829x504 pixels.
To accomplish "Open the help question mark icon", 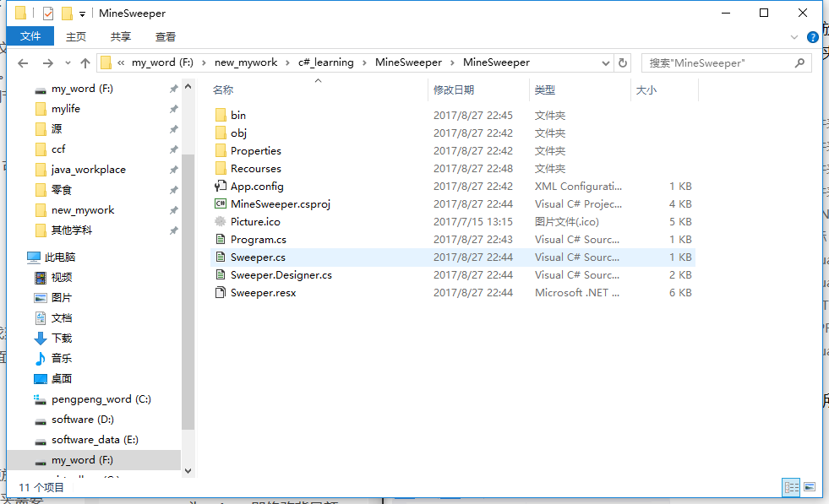I will click(813, 37).
